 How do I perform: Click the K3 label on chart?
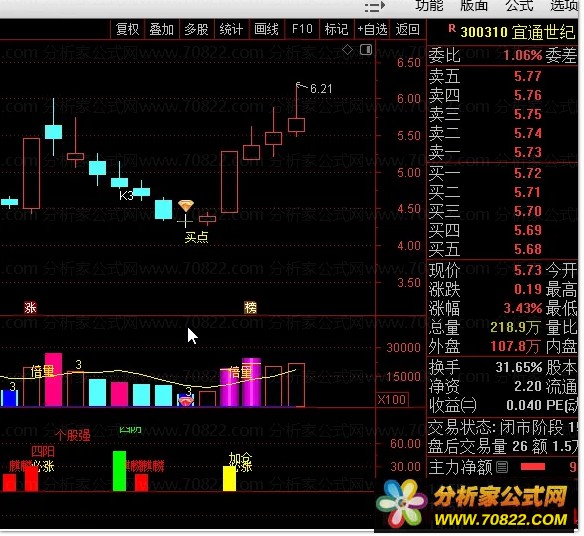coord(126,196)
